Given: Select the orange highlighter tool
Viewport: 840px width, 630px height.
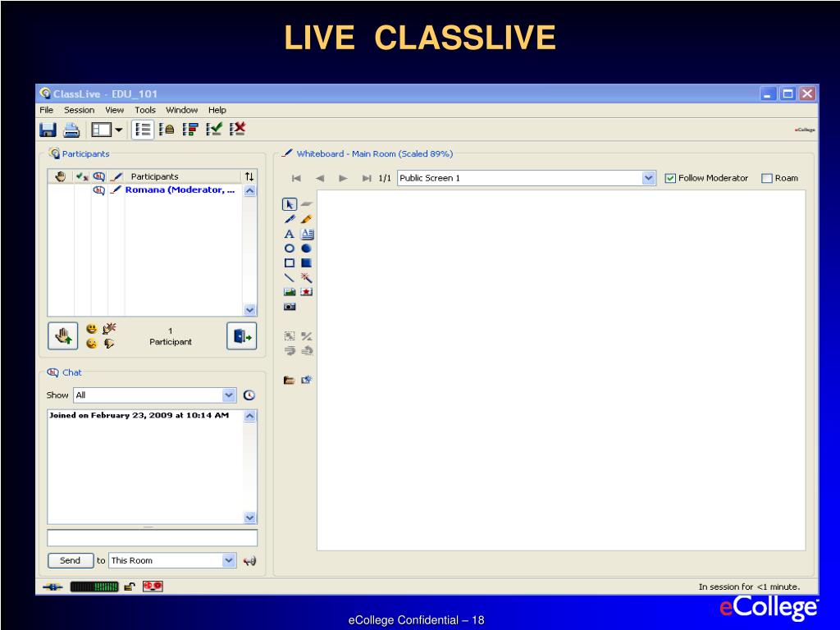Looking at the screenshot, I should pos(307,219).
